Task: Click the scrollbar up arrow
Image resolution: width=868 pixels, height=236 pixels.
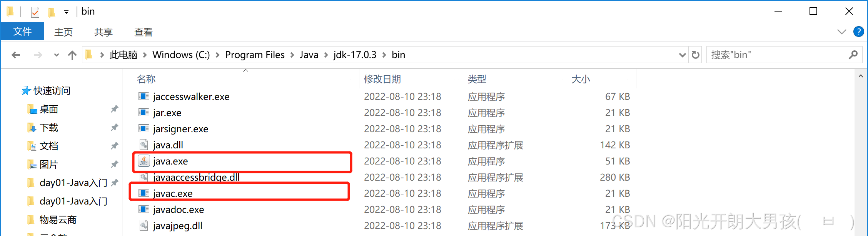Action: tap(861, 76)
